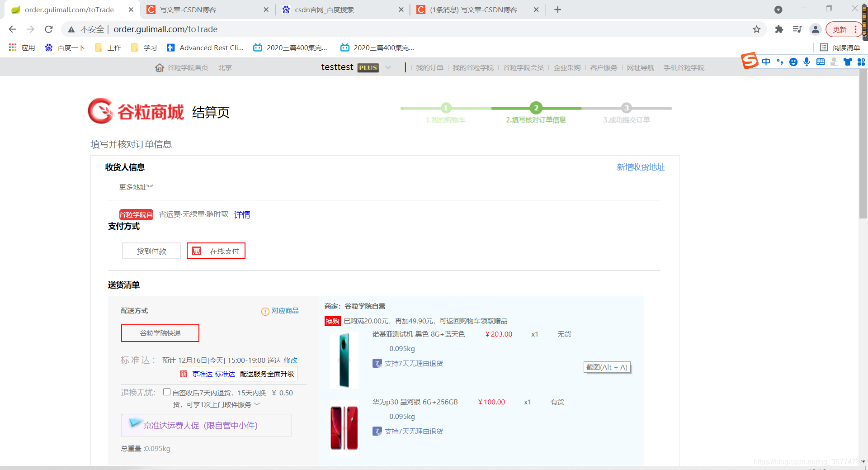Select 货到付款 payment method
The height and width of the screenshot is (470, 868).
point(151,251)
